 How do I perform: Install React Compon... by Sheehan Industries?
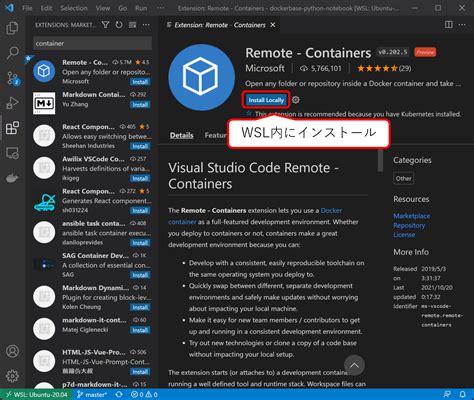[140, 146]
